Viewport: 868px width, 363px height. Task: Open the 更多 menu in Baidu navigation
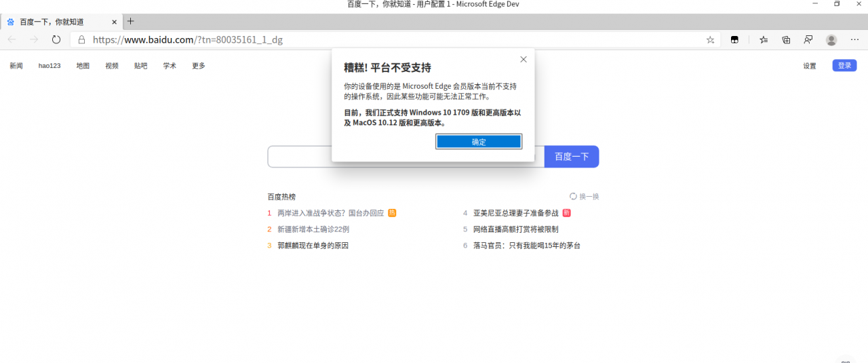199,66
